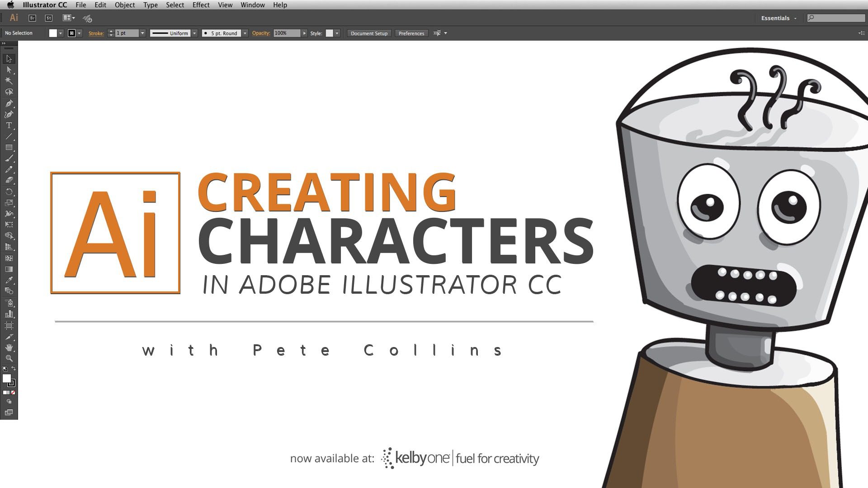Image resolution: width=868 pixels, height=488 pixels.
Task: Open the Opacity panel link
Action: 261,33
